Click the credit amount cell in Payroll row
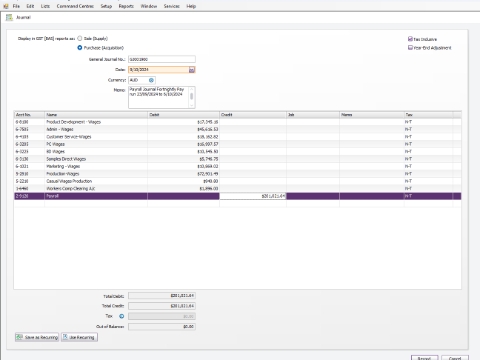480x360 pixels. click(253, 196)
